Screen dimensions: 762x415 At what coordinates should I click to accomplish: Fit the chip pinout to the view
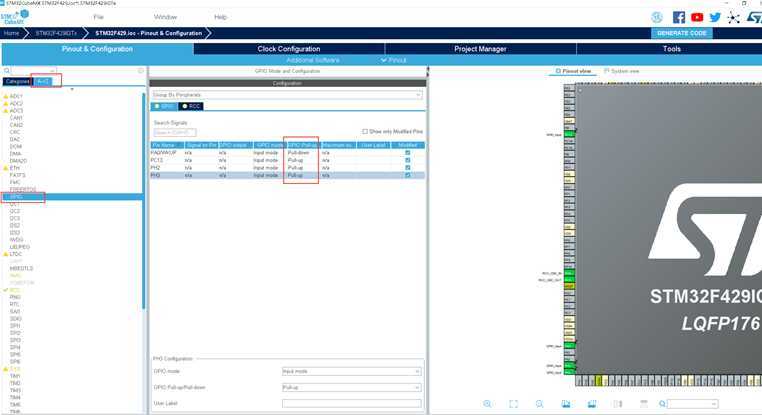tap(514, 404)
